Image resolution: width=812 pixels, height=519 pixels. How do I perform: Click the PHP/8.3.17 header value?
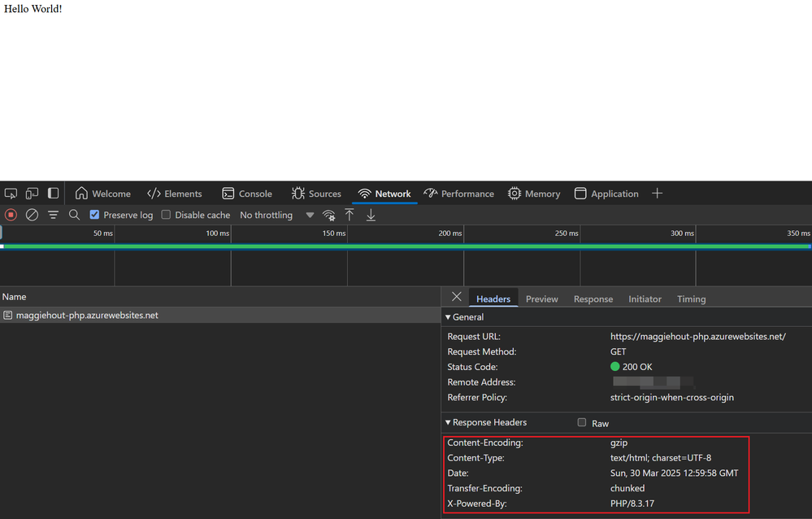pyautogui.click(x=632, y=504)
